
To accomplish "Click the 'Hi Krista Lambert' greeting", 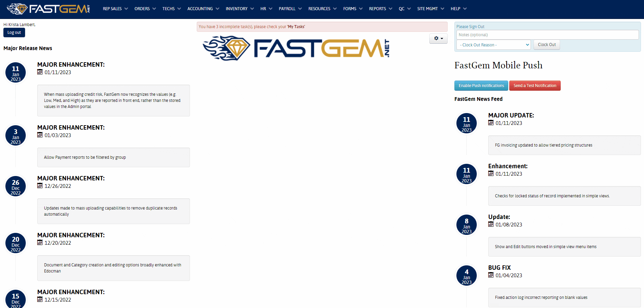I will coord(19,25).
